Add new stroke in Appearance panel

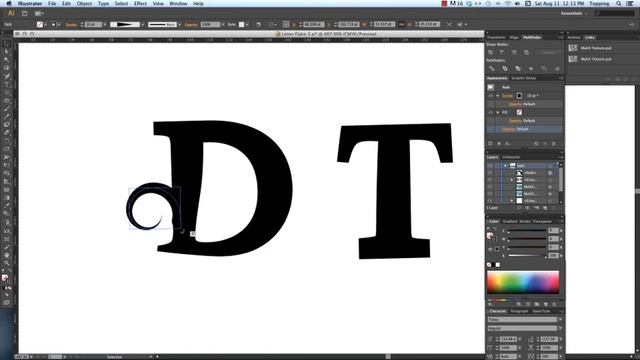point(491,144)
